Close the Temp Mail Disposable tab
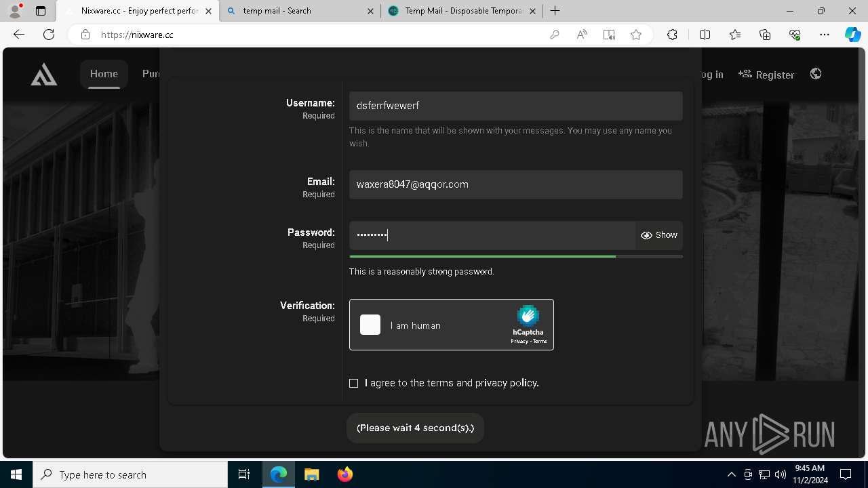 533,11
